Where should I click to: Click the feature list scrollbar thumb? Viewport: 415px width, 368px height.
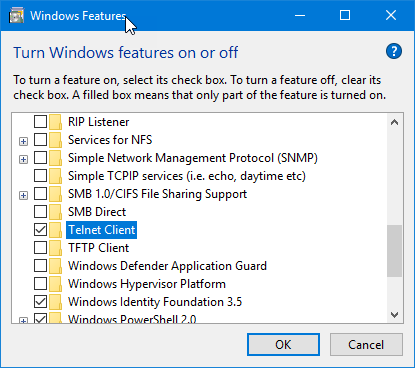[x=395, y=251]
